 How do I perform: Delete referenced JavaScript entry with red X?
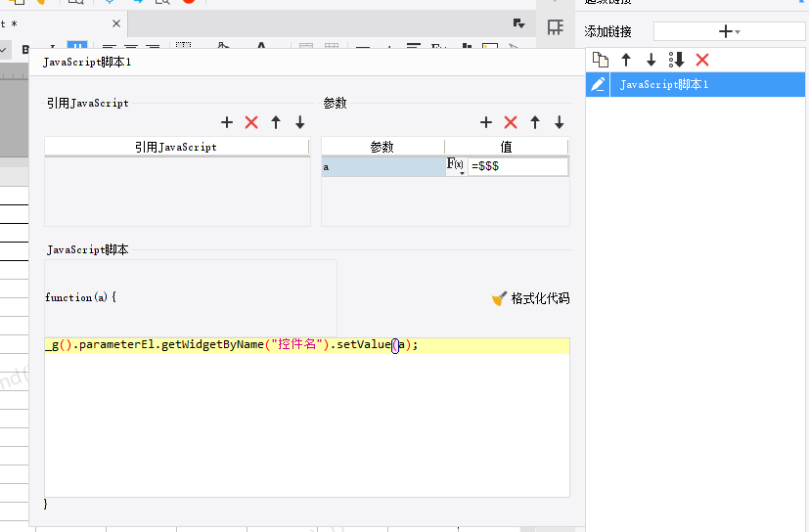point(251,122)
